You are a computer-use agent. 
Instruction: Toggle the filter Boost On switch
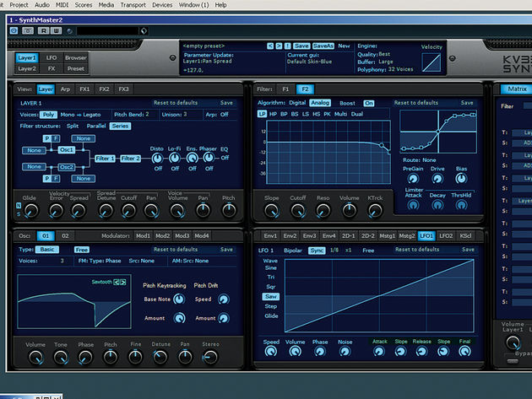tap(368, 103)
